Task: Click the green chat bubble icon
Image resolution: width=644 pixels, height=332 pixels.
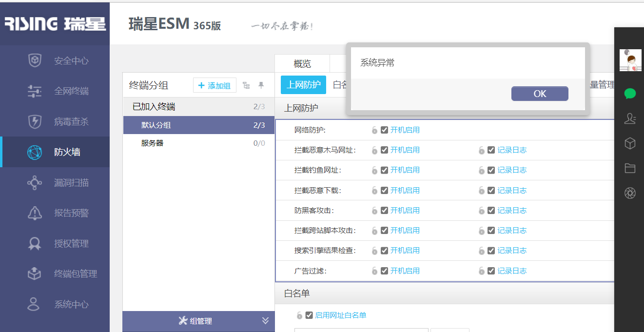Action: pyautogui.click(x=630, y=94)
